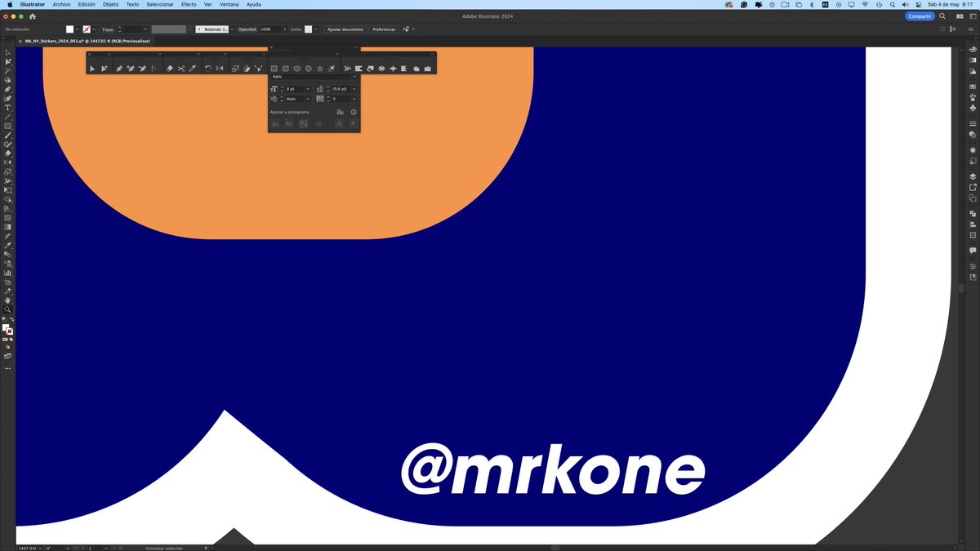The height and width of the screenshot is (551, 980).
Task: Select the Type tool
Action: tap(7, 108)
